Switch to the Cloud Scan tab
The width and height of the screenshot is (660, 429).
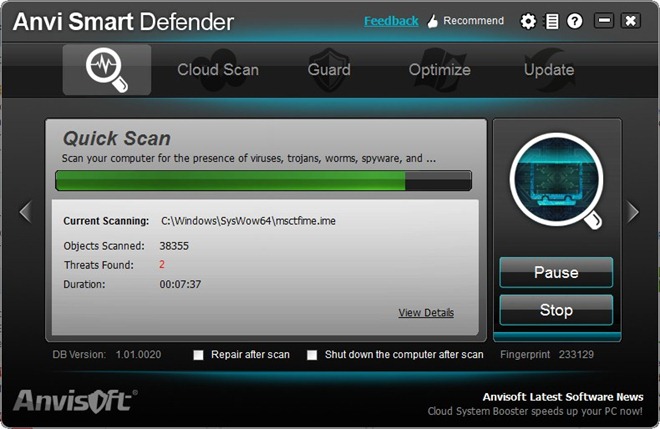click(x=218, y=69)
